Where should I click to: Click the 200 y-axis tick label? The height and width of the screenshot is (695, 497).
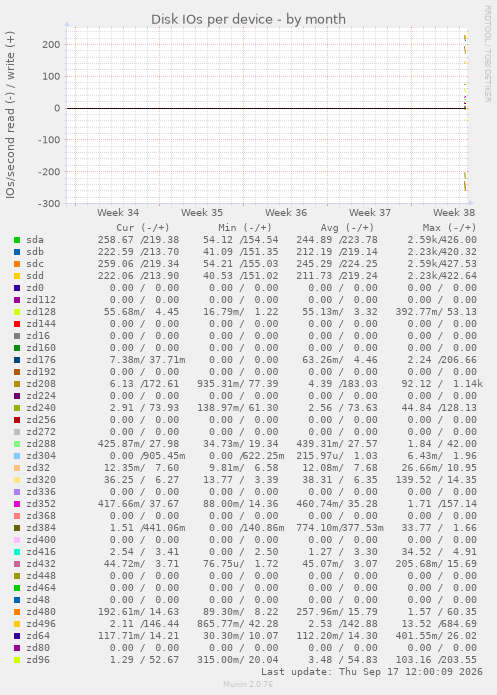[x=51, y=45]
